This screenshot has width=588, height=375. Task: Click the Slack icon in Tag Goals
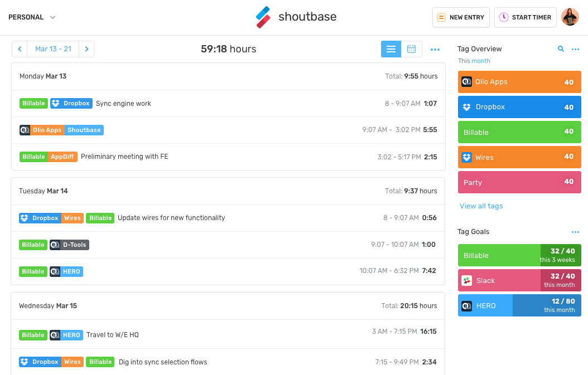pyautogui.click(x=466, y=280)
